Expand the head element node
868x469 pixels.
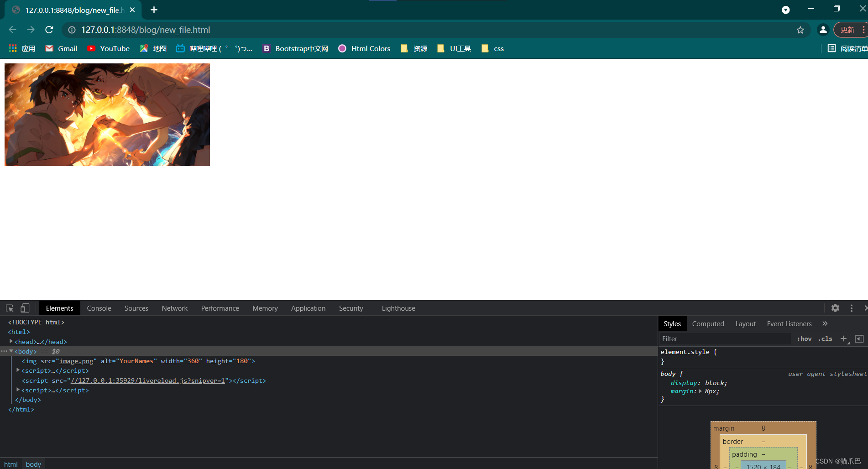coord(11,341)
